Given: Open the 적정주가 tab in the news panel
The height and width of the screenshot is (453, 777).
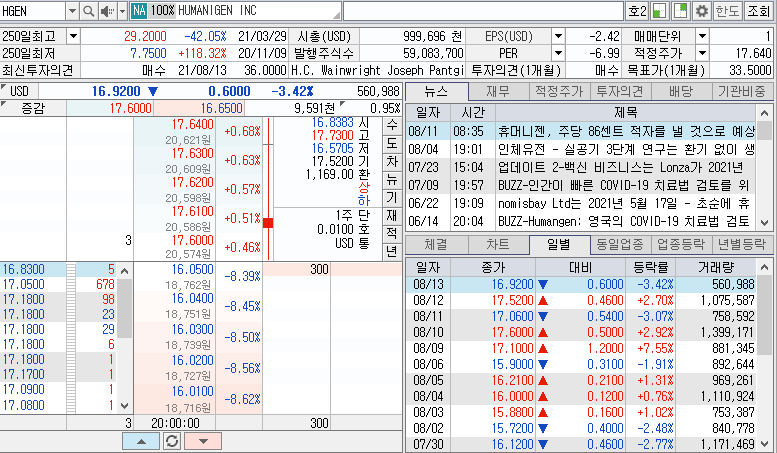Looking at the screenshot, I should pyautogui.click(x=559, y=91).
